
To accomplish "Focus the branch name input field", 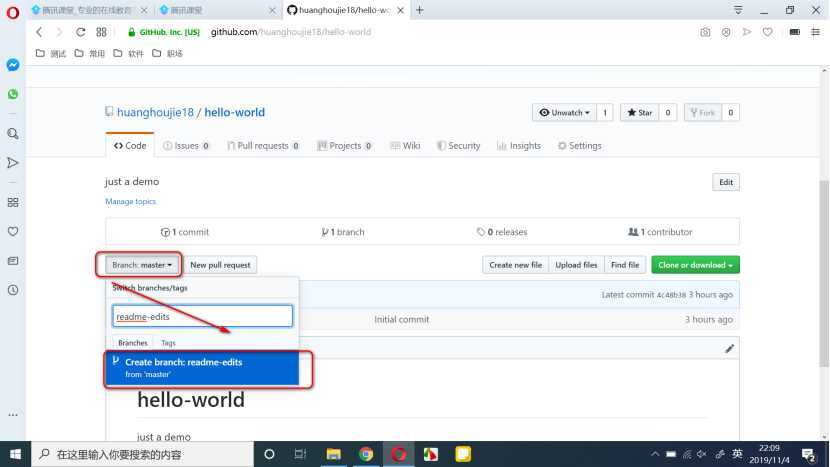I will (202, 316).
